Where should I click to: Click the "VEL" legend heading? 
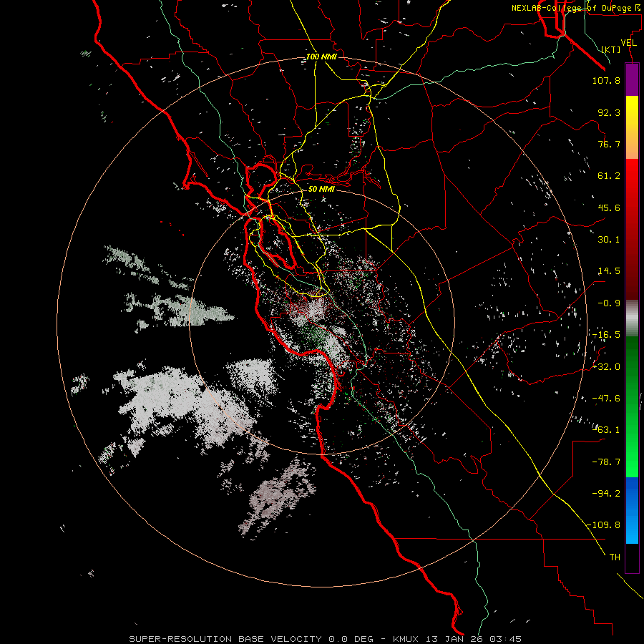point(629,43)
